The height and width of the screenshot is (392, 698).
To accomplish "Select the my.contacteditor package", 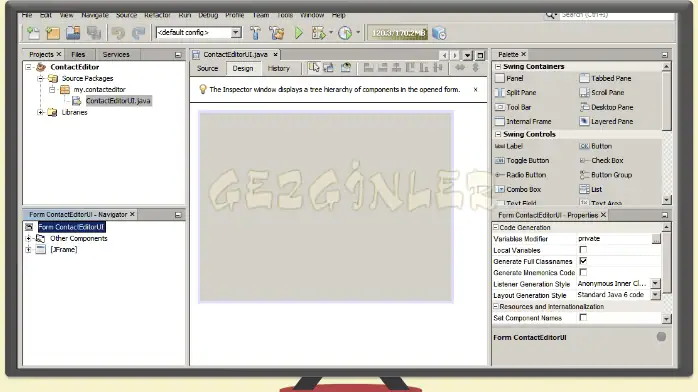I will (x=99, y=89).
